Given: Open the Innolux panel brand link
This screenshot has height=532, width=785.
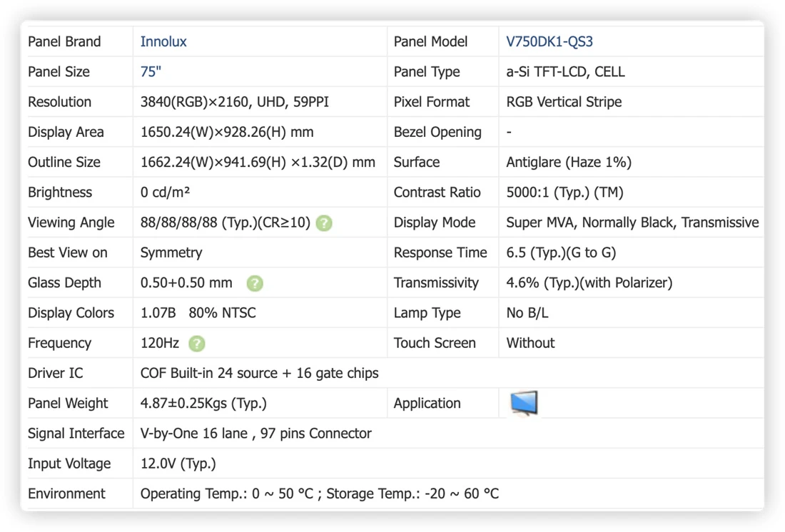Looking at the screenshot, I should tap(163, 41).
